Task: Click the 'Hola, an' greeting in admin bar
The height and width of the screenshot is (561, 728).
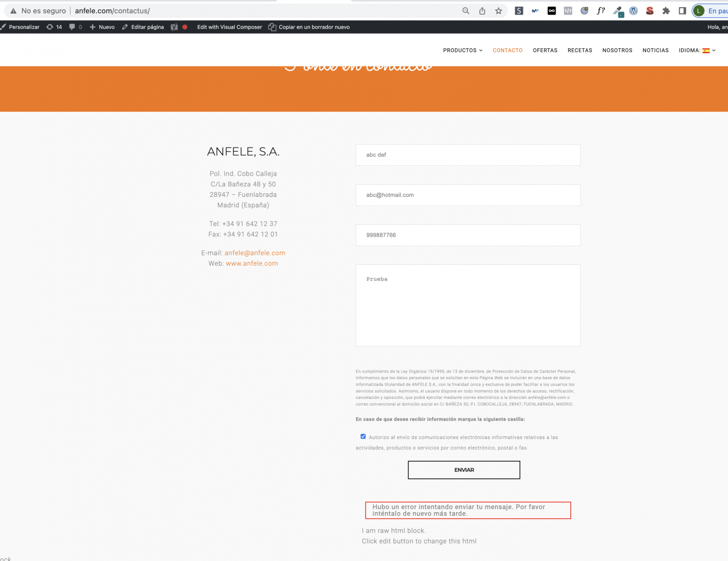Action: pyautogui.click(x=718, y=27)
